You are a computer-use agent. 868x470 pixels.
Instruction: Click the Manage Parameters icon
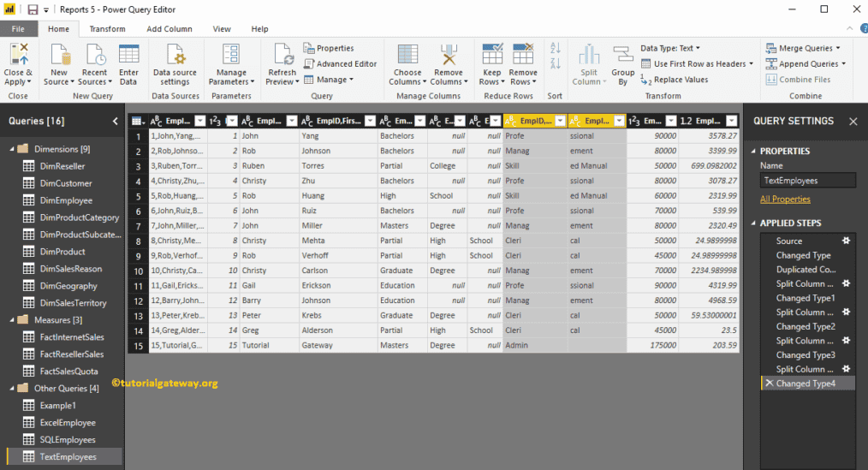231,55
